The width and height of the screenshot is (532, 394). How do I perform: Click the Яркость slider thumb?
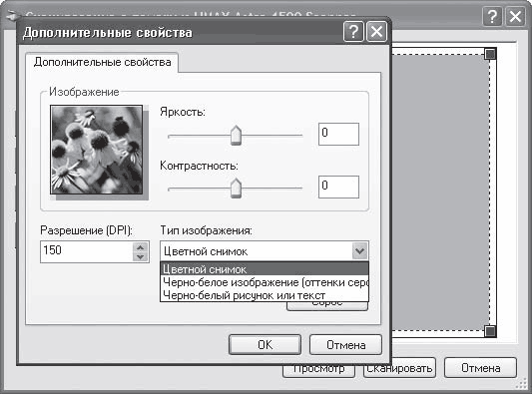[x=236, y=136]
